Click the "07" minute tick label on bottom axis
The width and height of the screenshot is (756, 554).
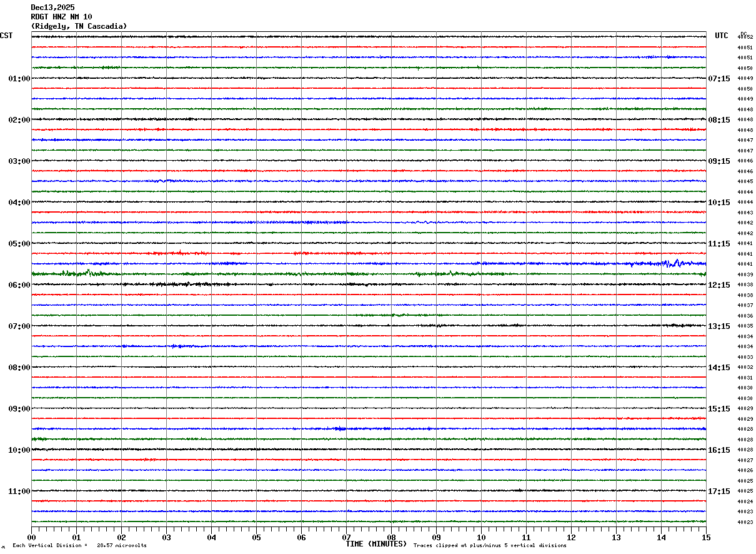tap(346, 537)
